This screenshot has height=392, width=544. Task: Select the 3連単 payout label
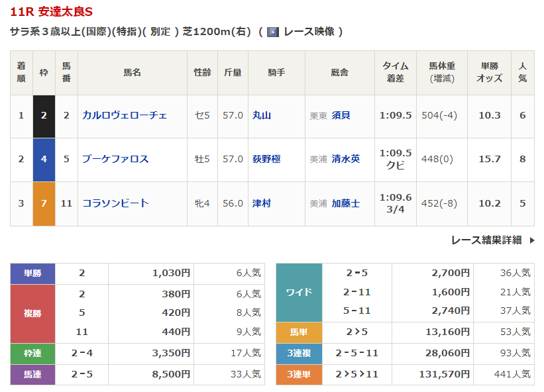[299, 375]
